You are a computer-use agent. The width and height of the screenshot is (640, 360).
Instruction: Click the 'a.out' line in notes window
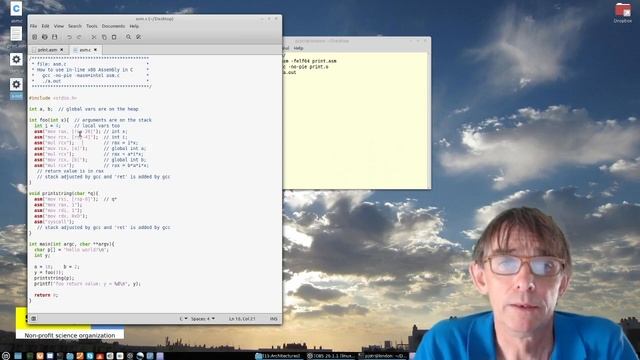[x=290, y=72]
